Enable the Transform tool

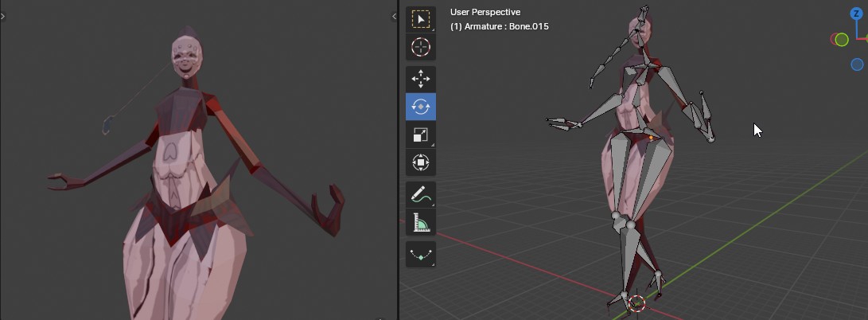coord(420,163)
